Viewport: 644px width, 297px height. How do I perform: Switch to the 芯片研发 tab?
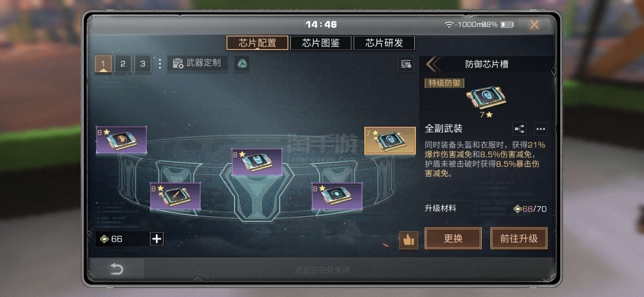(x=384, y=43)
